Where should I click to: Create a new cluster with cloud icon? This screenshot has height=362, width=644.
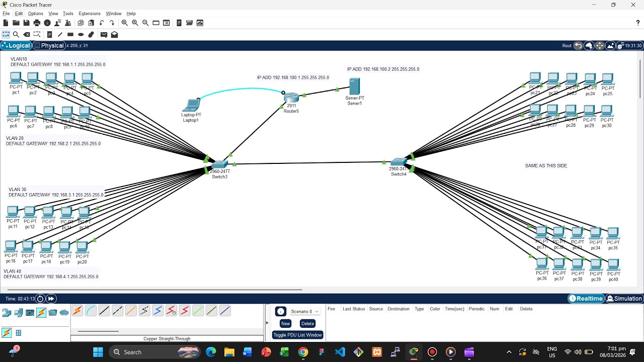[x=589, y=46]
